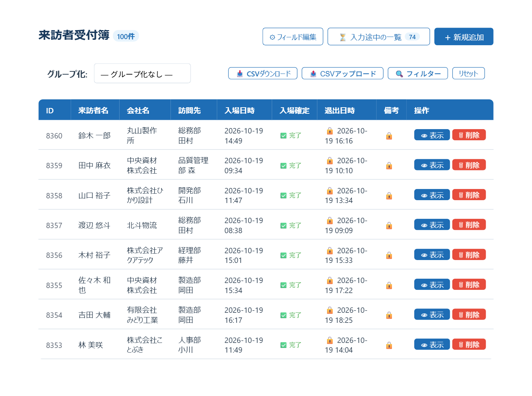Click the 備考 lock icon for ID 8359
The width and height of the screenshot is (532, 396).
389,166
